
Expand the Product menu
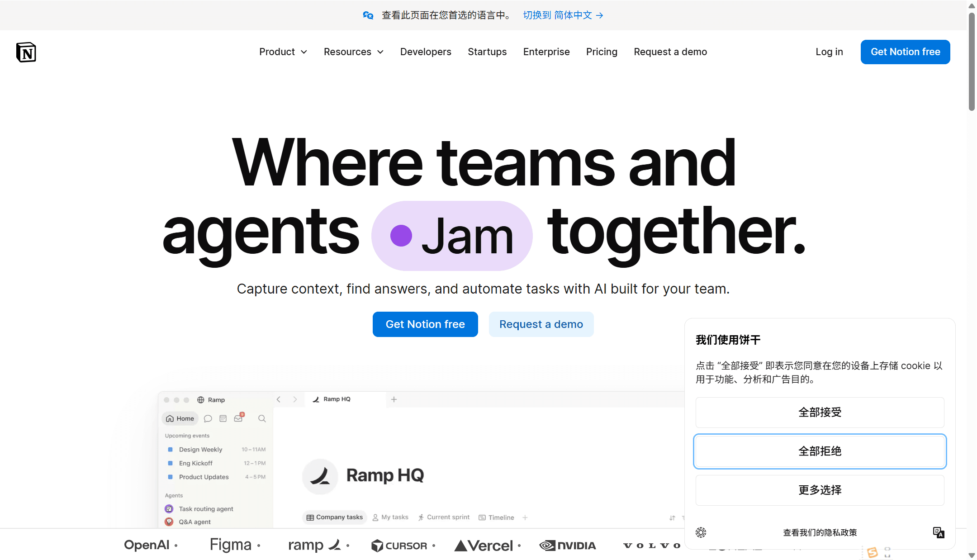click(283, 52)
